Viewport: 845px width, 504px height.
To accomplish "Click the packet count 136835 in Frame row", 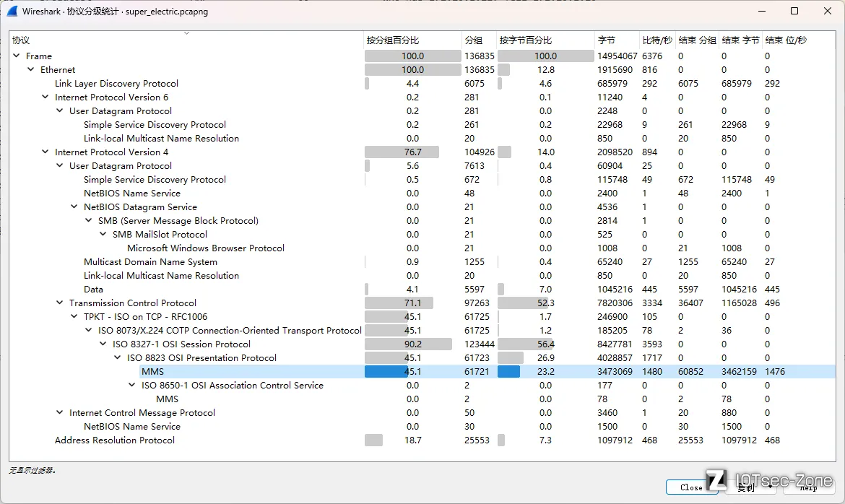I will (x=480, y=56).
